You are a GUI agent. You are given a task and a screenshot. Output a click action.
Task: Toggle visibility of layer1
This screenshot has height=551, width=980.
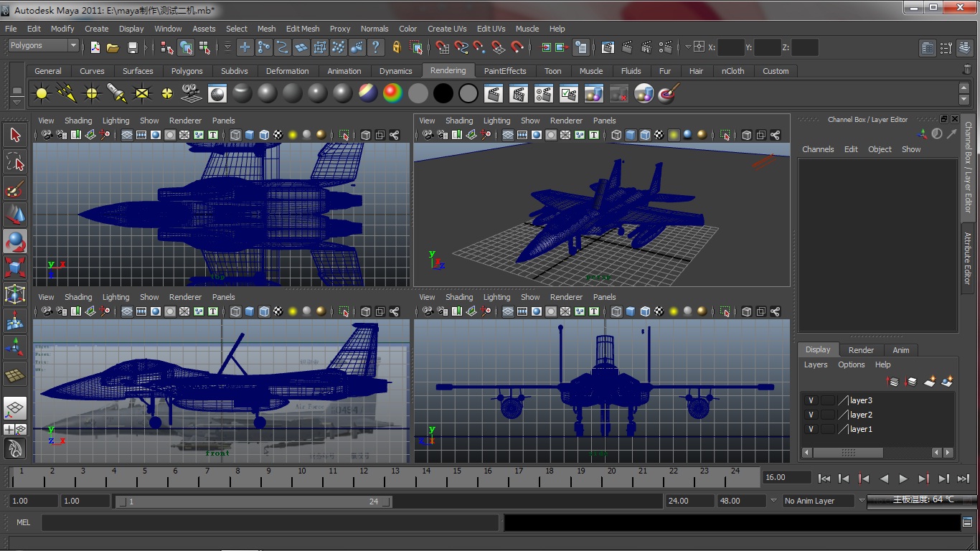[811, 429]
